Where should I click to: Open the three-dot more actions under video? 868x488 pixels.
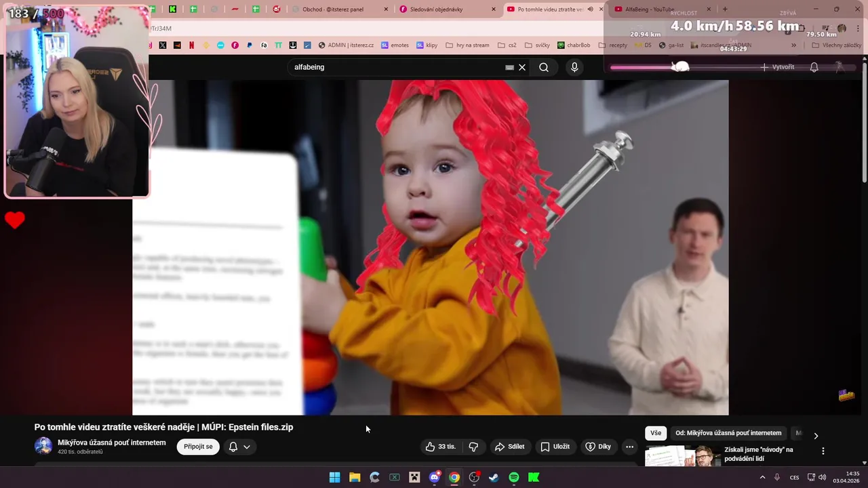(629, 447)
